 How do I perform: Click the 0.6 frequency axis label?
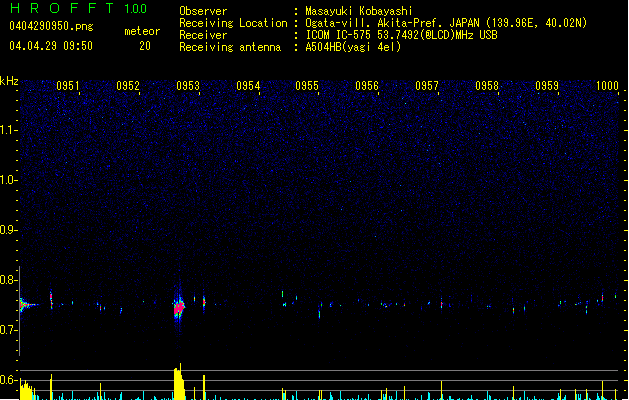pyautogui.click(x=9, y=380)
